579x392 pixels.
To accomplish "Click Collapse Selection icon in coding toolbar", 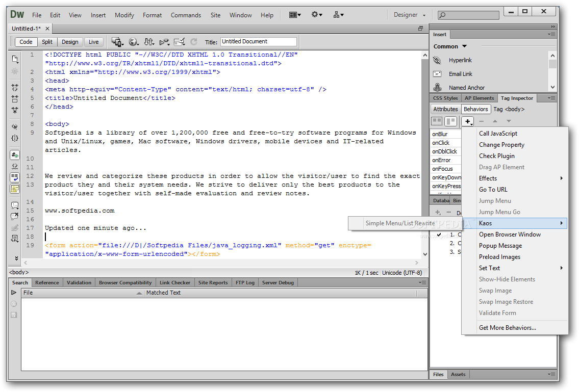I will [15, 99].
